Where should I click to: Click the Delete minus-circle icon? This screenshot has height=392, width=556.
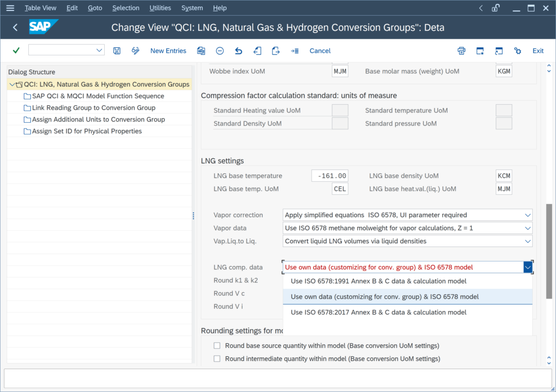[x=220, y=50]
